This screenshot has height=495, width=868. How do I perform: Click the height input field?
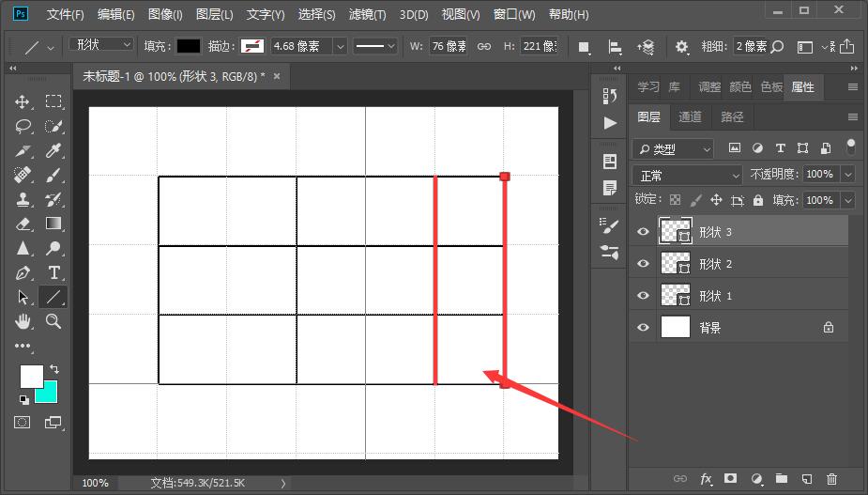[540, 47]
